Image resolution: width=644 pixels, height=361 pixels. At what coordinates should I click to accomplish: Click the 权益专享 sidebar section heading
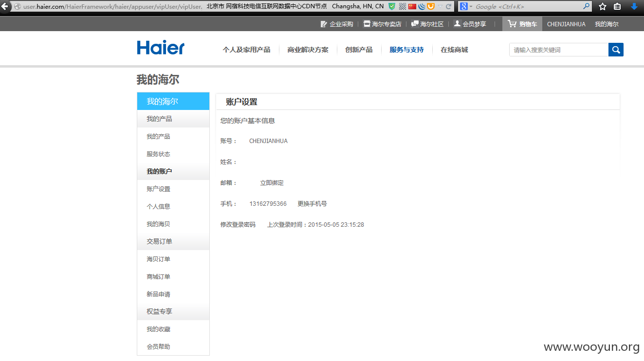(x=159, y=311)
